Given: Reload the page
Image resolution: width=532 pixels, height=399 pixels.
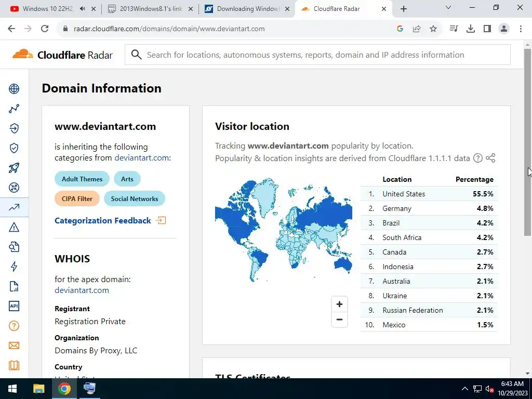Looking at the screenshot, I should click(x=45, y=29).
